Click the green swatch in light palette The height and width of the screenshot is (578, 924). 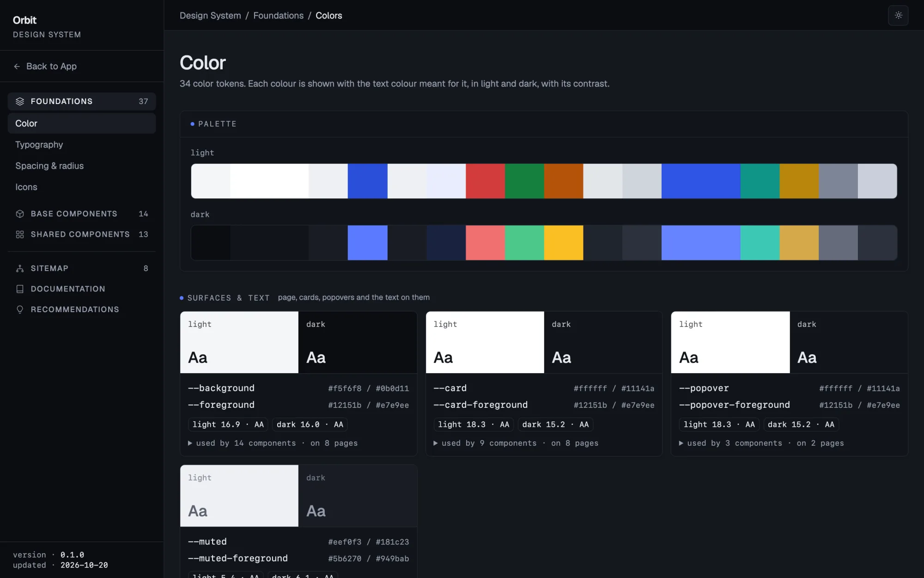click(x=524, y=181)
